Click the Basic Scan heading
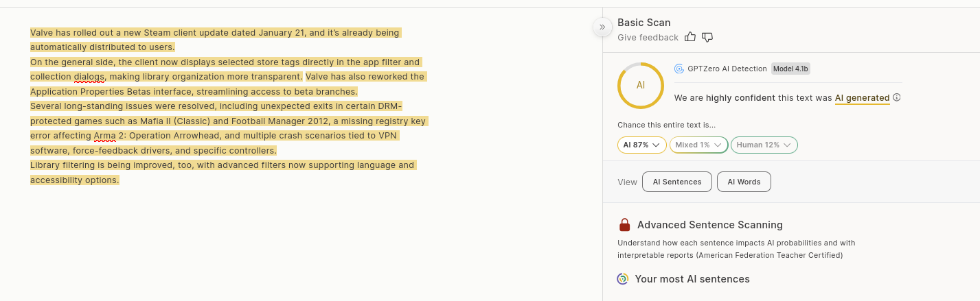 click(x=644, y=23)
